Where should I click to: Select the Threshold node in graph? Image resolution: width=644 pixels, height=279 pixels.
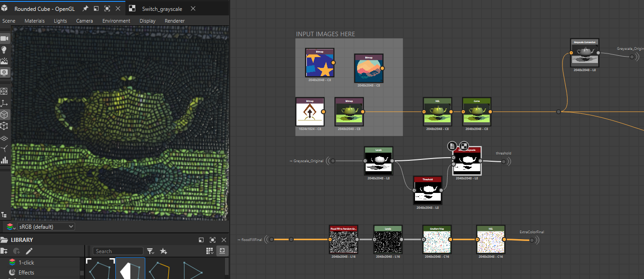[x=428, y=190]
